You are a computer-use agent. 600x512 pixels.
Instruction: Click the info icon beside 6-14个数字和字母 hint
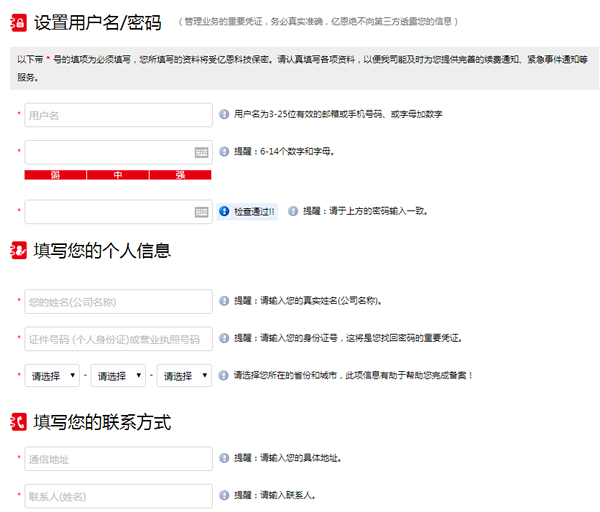224,152
